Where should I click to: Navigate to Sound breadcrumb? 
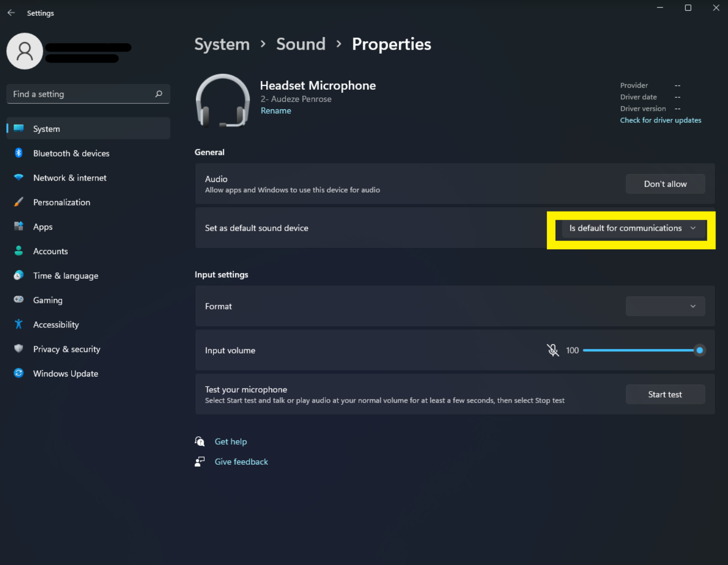point(301,44)
